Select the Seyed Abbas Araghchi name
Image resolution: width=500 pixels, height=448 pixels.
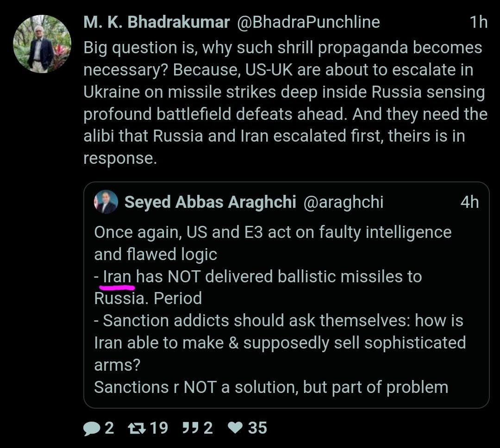point(210,202)
